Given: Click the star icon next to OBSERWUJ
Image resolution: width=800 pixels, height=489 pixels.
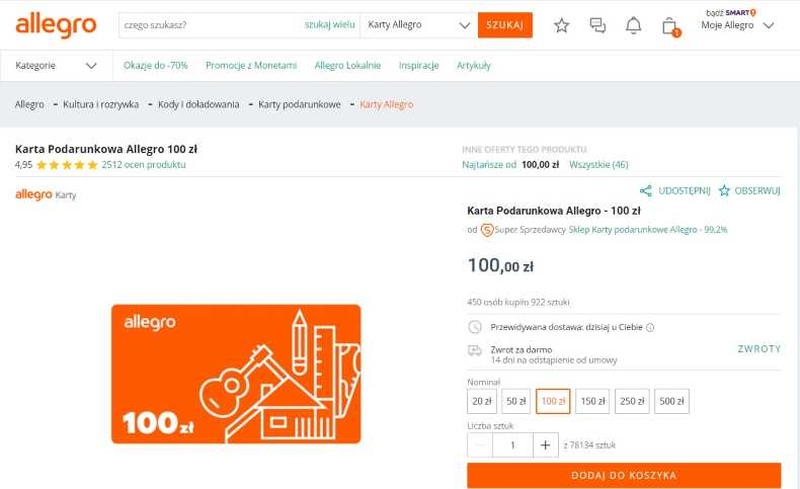Looking at the screenshot, I should (x=724, y=191).
